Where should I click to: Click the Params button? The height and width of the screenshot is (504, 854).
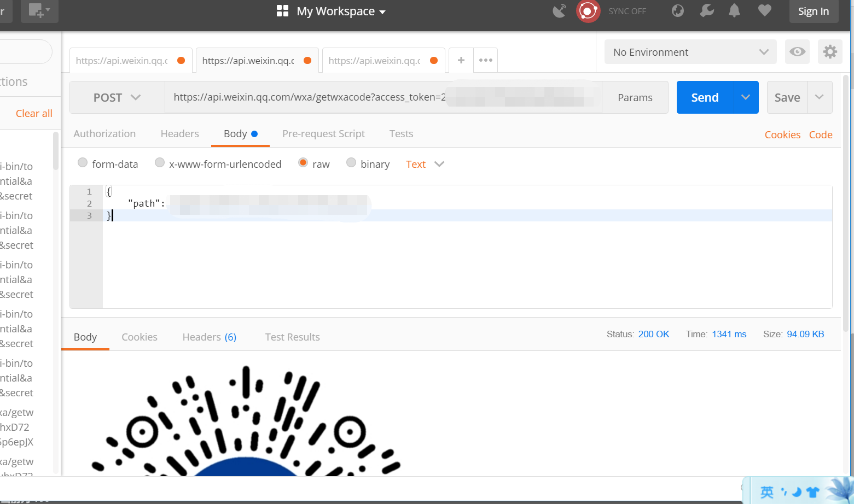click(x=635, y=97)
